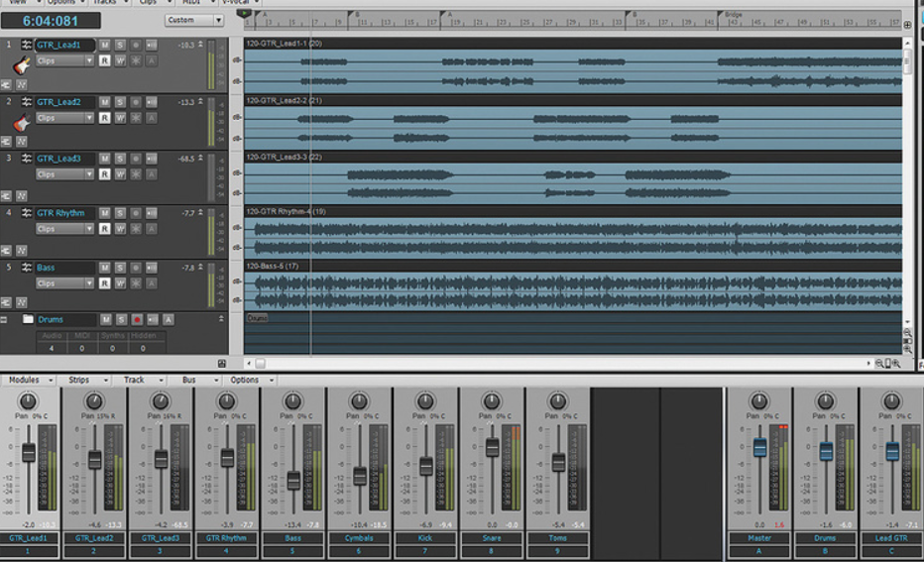Click the Master bus strip name label
Image resolution: width=924 pixels, height=562 pixels.
(759, 538)
